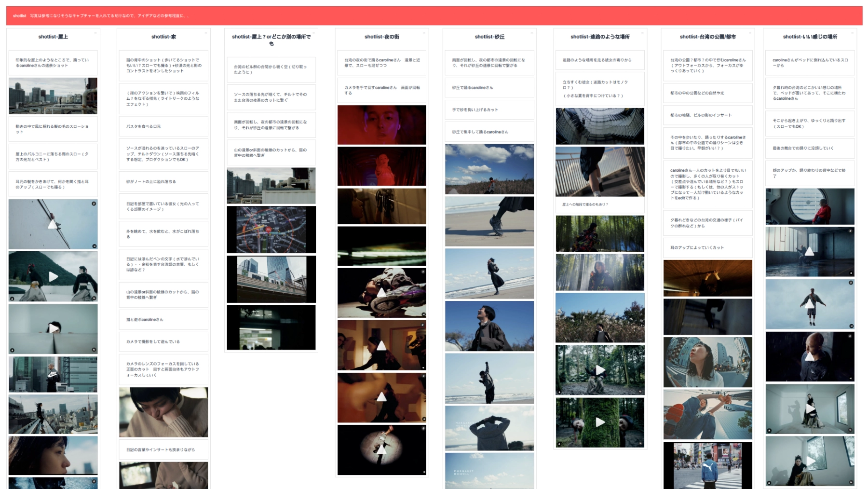Open the red Tokyo map image
Viewport: 868px width, 489px height.
(271, 230)
